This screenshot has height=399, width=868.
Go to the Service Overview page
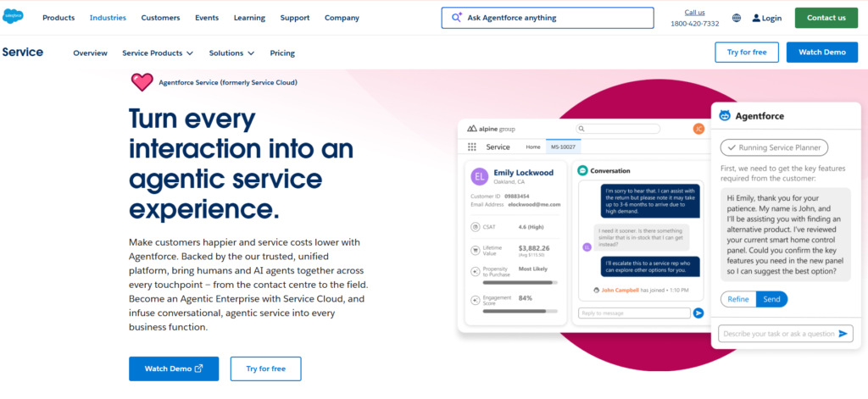pyautogui.click(x=90, y=53)
